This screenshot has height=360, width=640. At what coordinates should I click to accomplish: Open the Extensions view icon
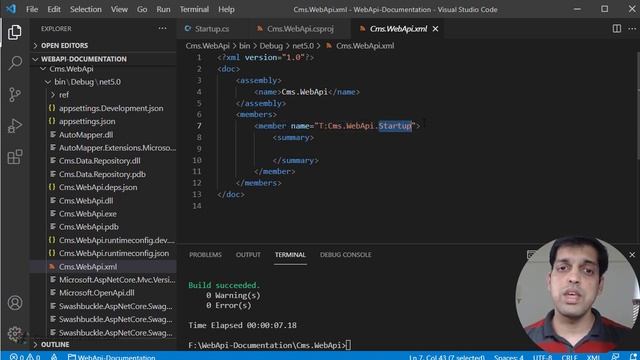pos(15,157)
